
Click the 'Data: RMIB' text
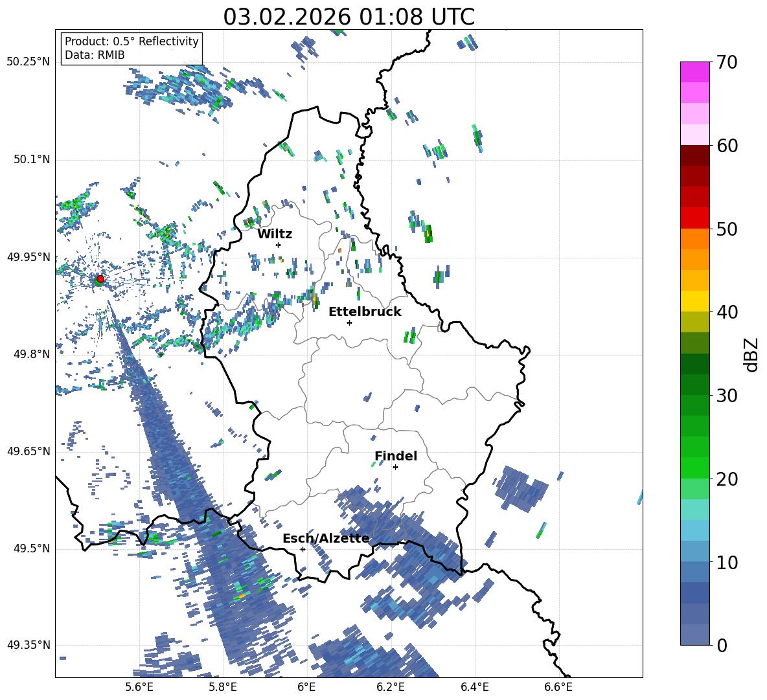point(95,55)
